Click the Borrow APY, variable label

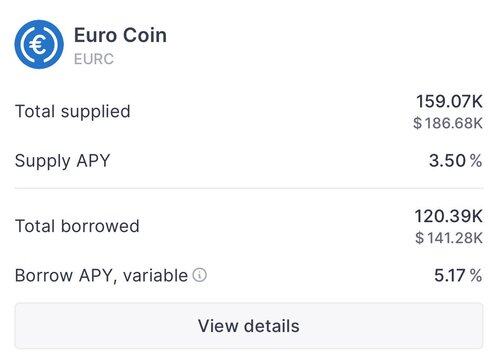pyautogui.click(x=101, y=276)
